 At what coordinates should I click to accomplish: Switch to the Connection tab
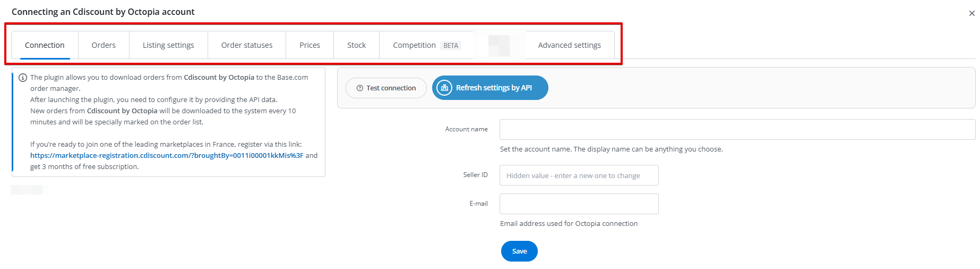tap(45, 45)
